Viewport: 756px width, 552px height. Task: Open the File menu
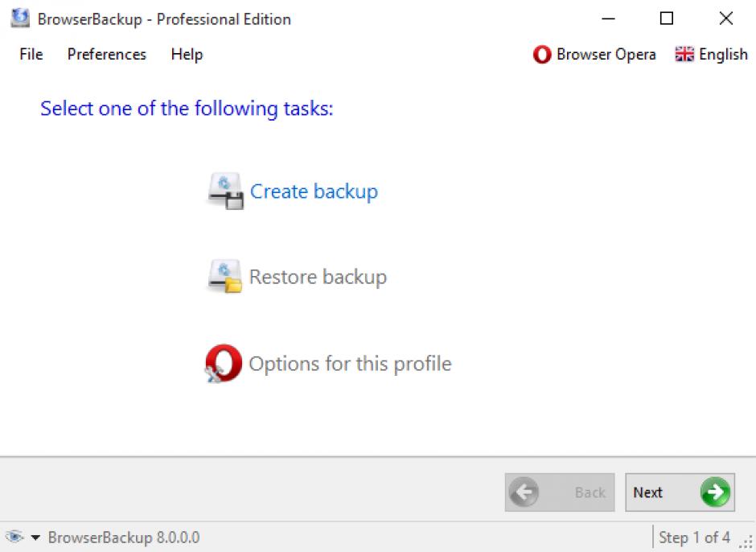tap(31, 54)
